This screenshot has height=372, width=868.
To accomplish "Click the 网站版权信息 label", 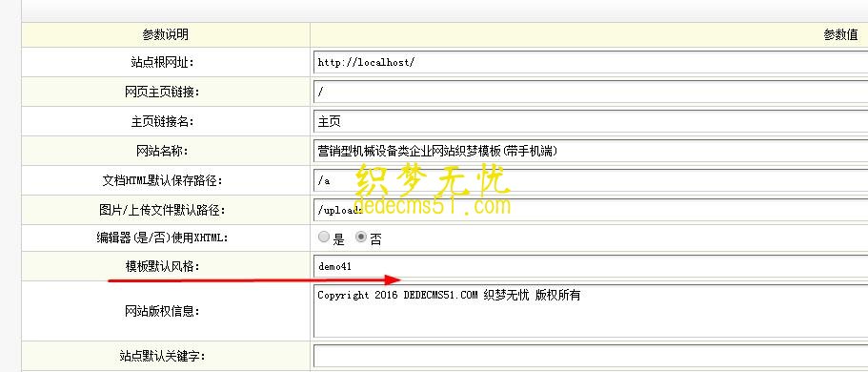I will (x=162, y=311).
